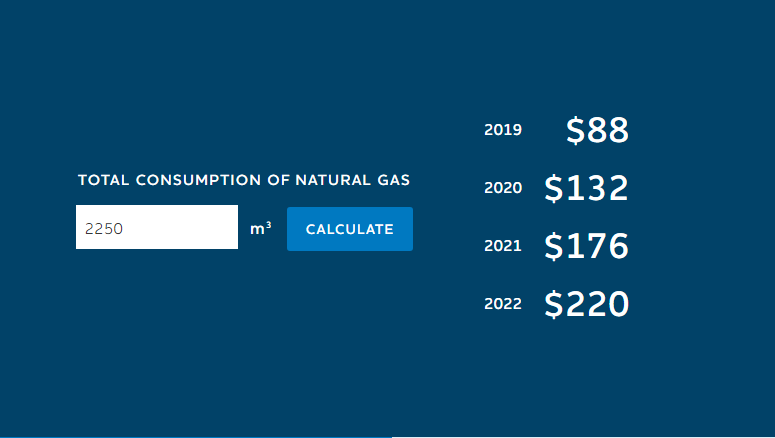Select the 2022 year label
The width and height of the screenshot is (775, 438).
click(503, 304)
